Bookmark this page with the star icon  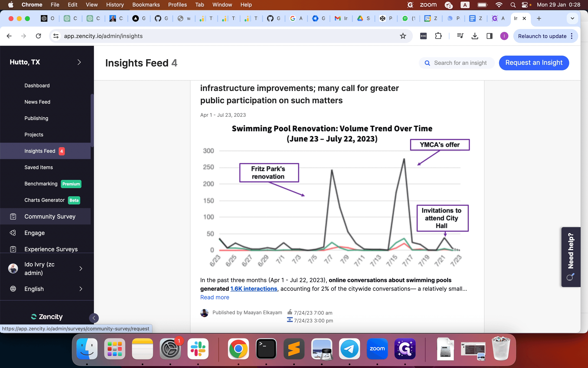pyautogui.click(x=403, y=36)
